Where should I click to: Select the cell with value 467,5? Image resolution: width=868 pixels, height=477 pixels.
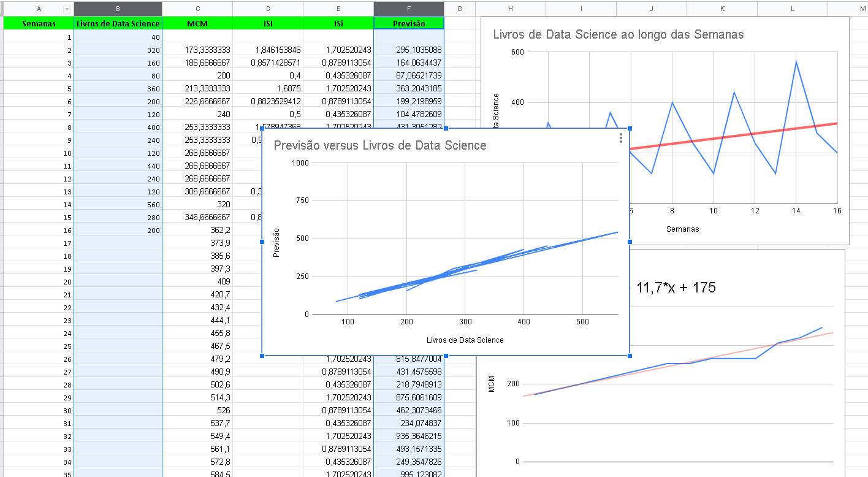click(x=197, y=346)
